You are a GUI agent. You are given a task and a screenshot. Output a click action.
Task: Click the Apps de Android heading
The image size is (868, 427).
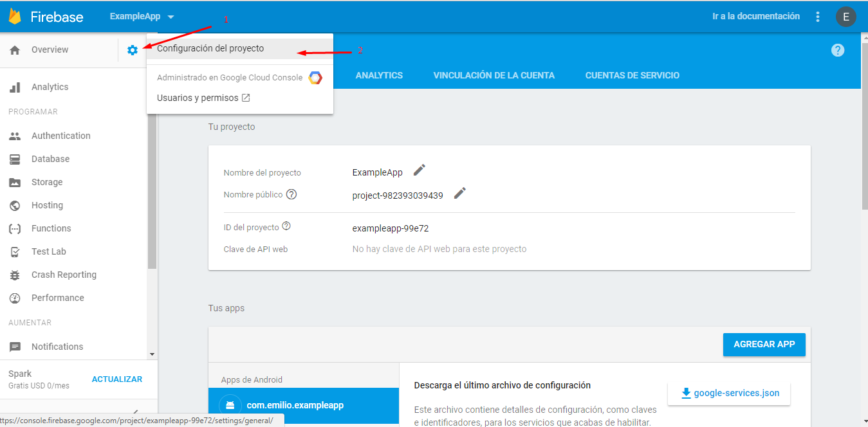[252, 380]
